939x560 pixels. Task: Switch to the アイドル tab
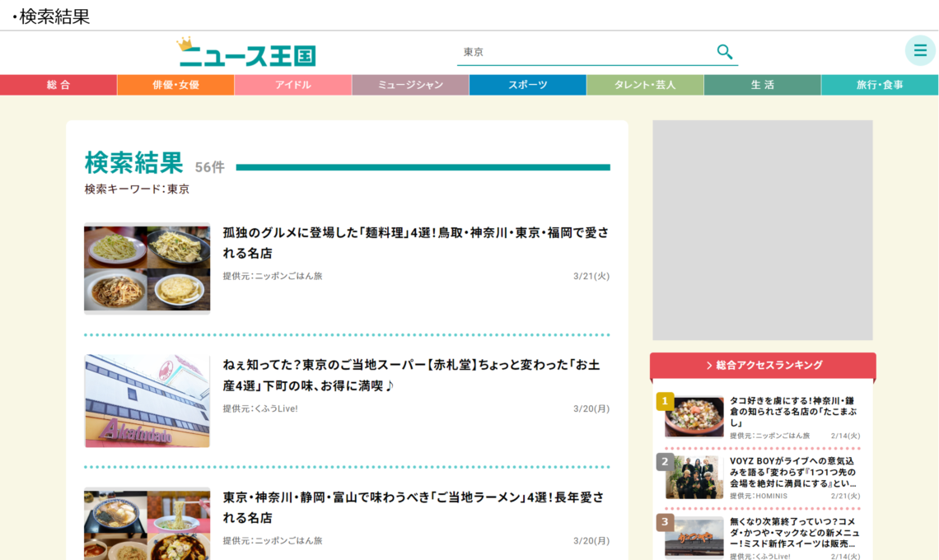293,85
